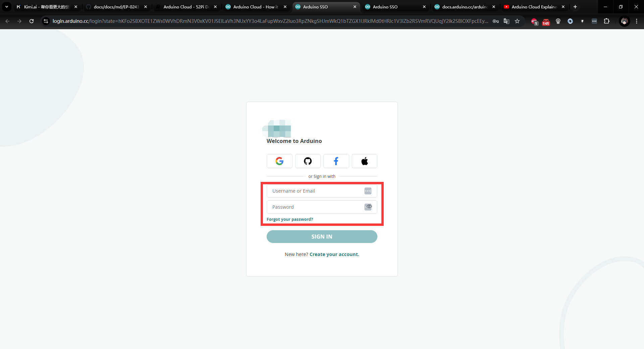Close the Kimi.ai tab

(x=76, y=7)
